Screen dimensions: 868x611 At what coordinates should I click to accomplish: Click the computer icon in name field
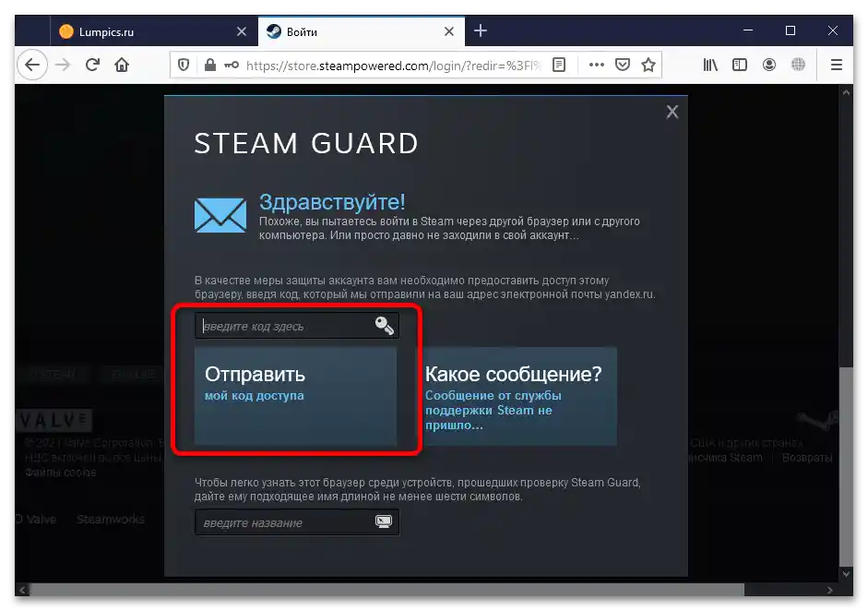point(384,521)
